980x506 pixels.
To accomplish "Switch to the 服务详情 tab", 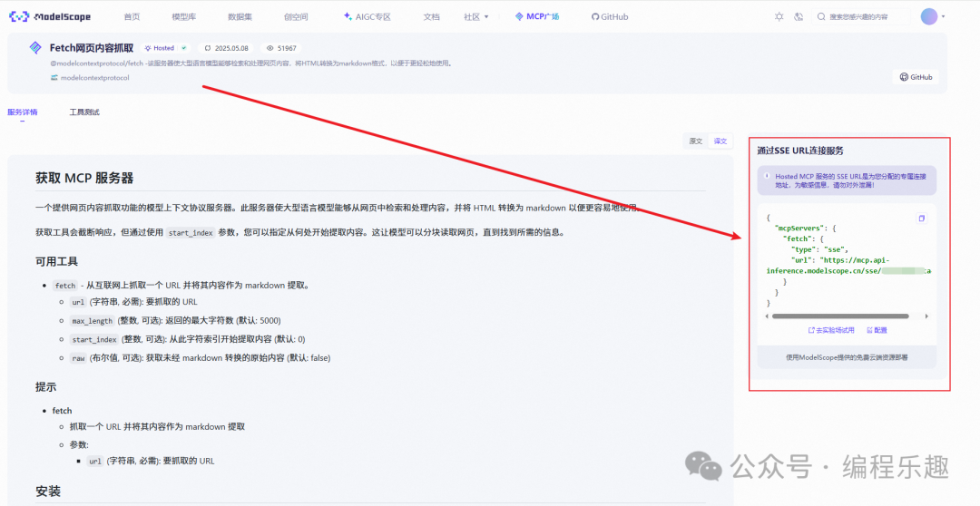I will coord(23,112).
